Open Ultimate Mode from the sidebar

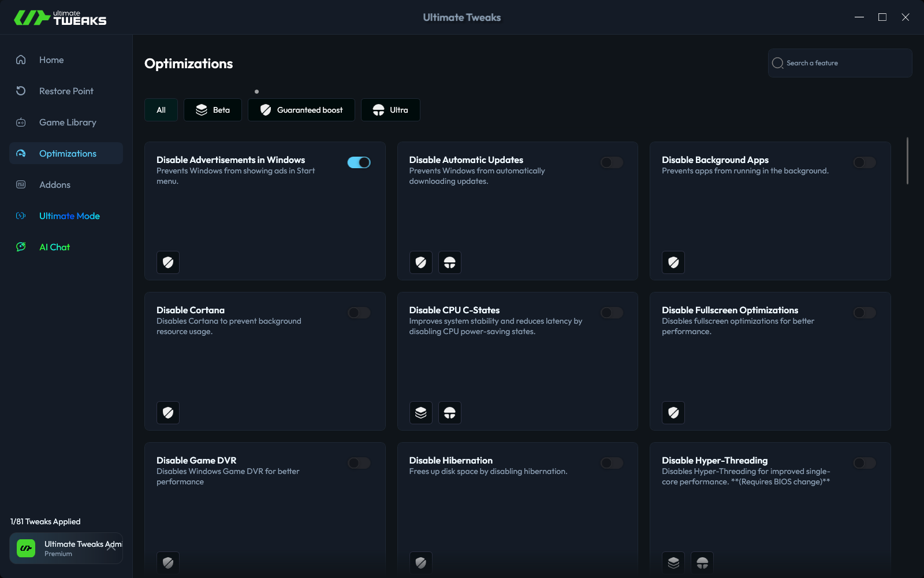pos(69,216)
